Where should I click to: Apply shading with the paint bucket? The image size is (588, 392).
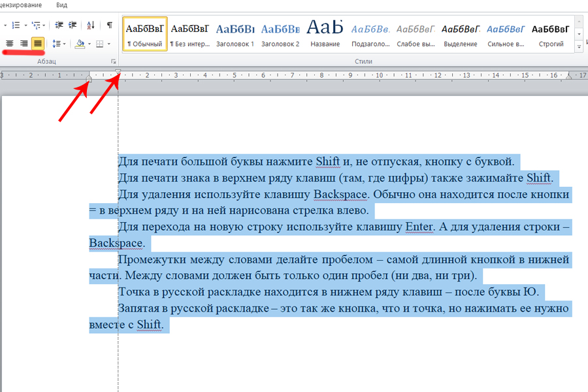pos(80,44)
